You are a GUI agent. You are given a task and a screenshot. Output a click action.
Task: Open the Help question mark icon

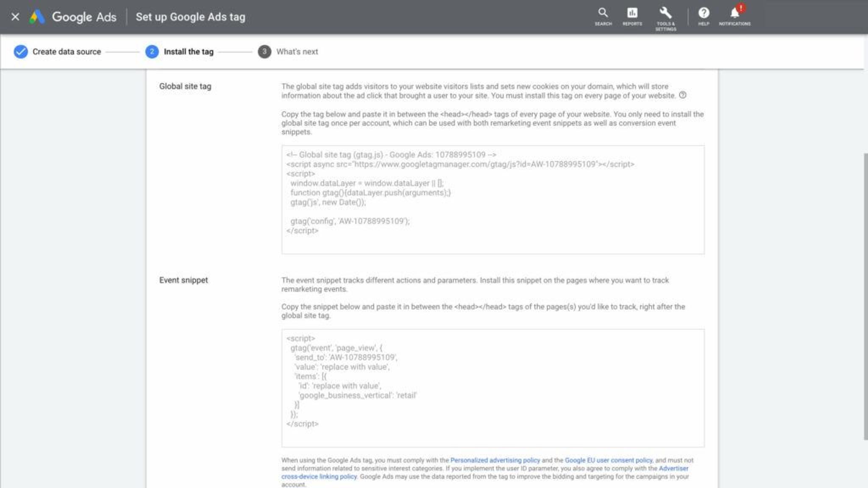[704, 17]
